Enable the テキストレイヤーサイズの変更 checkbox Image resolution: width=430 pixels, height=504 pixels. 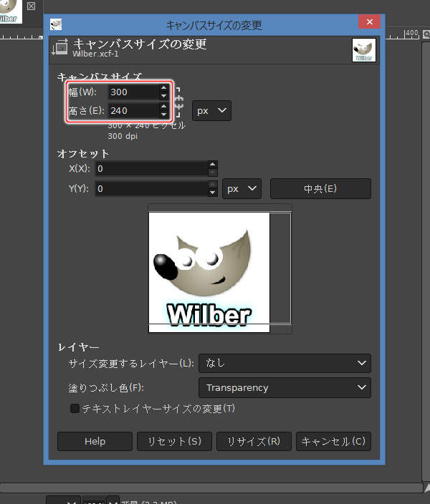[x=75, y=409]
